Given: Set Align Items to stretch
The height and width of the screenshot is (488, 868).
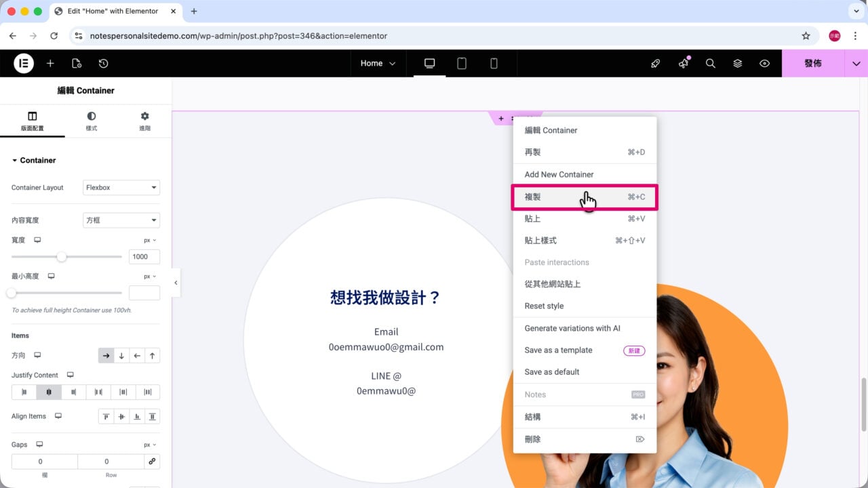Looking at the screenshot, I should pos(153,416).
